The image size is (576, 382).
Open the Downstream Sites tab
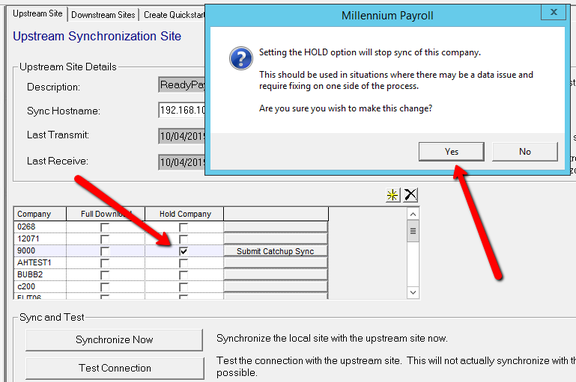pyautogui.click(x=103, y=15)
